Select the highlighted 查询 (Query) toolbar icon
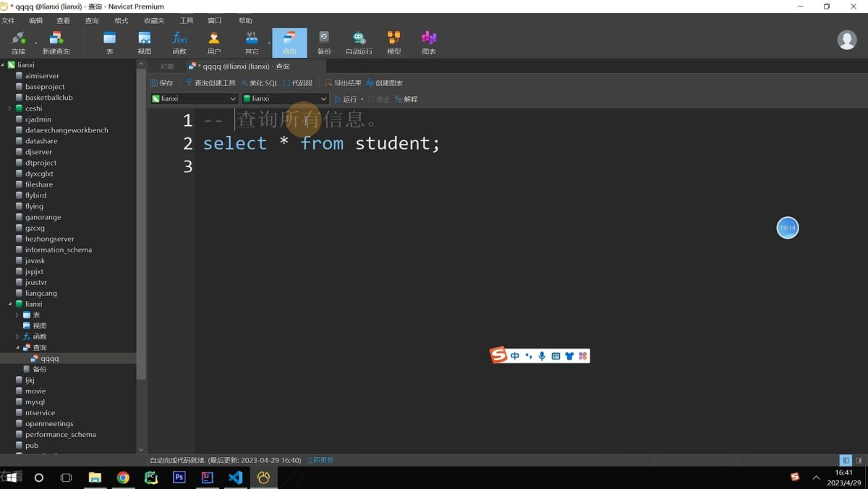 tap(289, 43)
